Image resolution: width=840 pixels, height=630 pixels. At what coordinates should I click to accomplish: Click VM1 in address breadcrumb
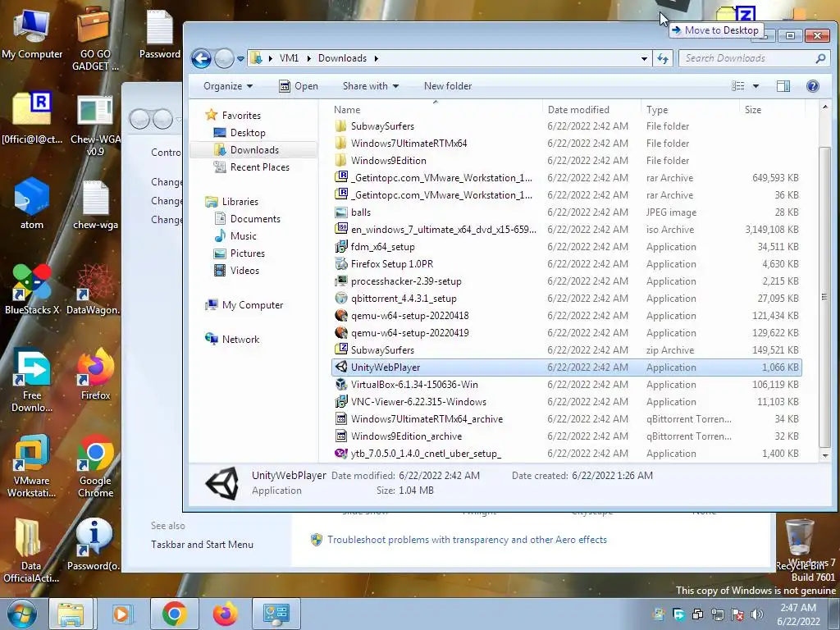pos(289,58)
